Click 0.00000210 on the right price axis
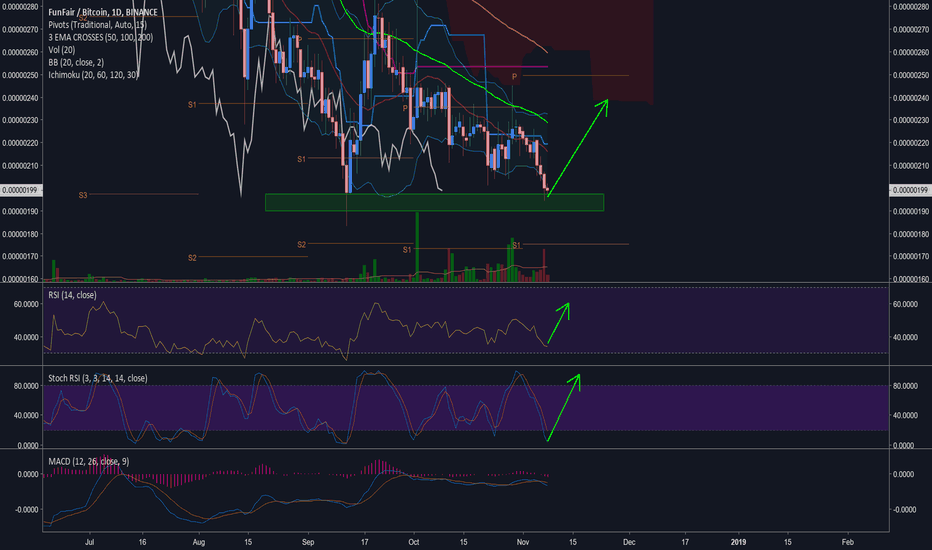 tap(911, 166)
